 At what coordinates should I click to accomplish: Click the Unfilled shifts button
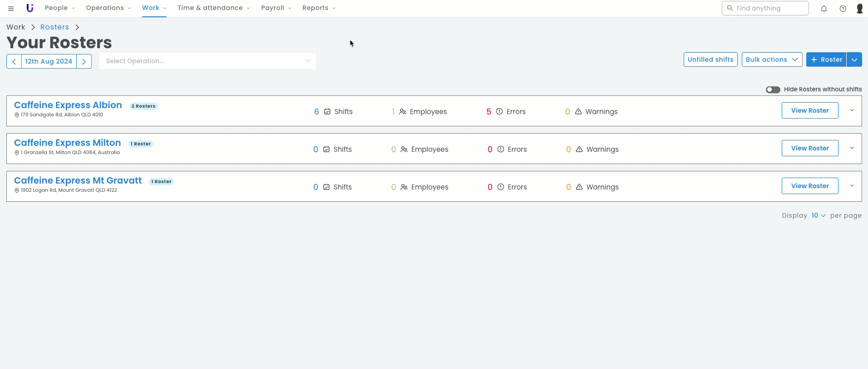point(710,60)
